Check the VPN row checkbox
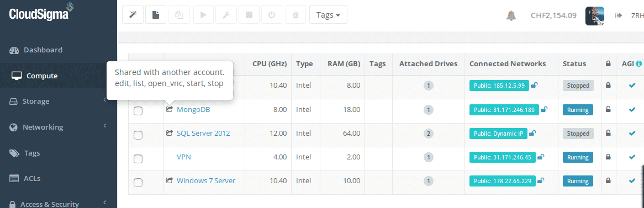This screenshot has height=208, width=644. 139,159
